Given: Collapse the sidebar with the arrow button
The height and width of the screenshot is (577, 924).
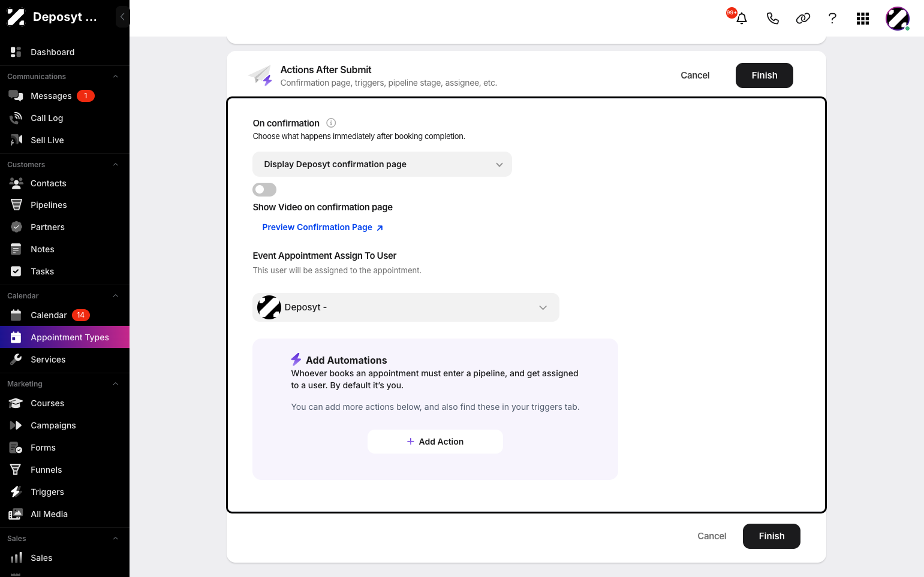Looking at the screenshot, I should pyautogui.click(x=122, y=17).
